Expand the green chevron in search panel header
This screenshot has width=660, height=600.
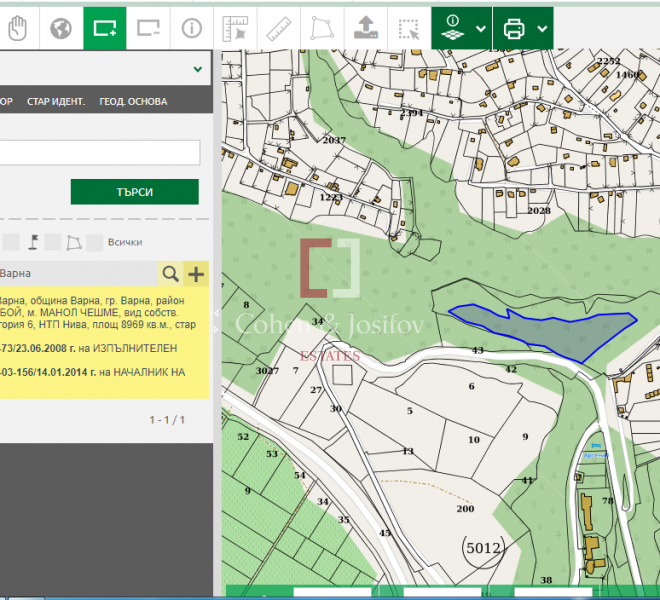198,69
